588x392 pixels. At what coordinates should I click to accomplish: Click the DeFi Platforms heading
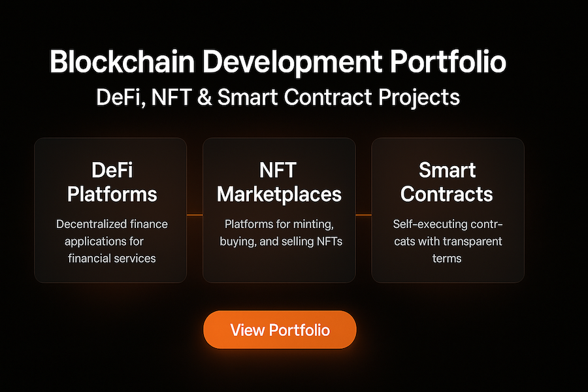point(111,182)
